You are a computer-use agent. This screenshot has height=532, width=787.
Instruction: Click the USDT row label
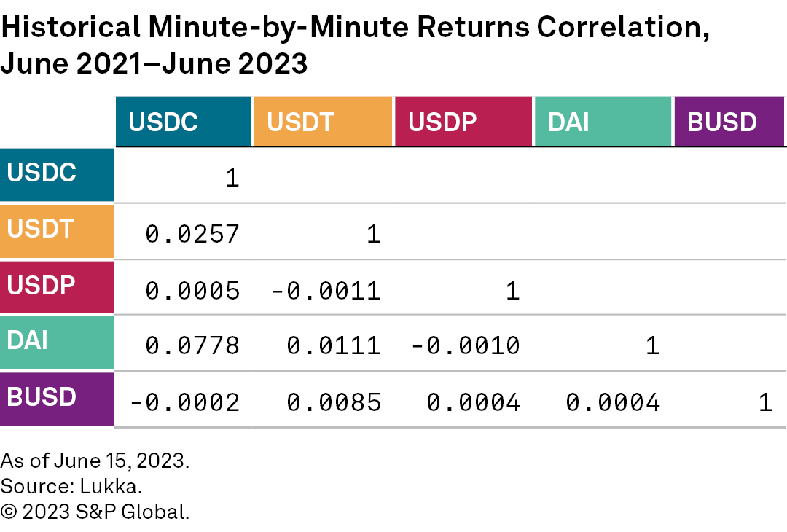[57, 231]
